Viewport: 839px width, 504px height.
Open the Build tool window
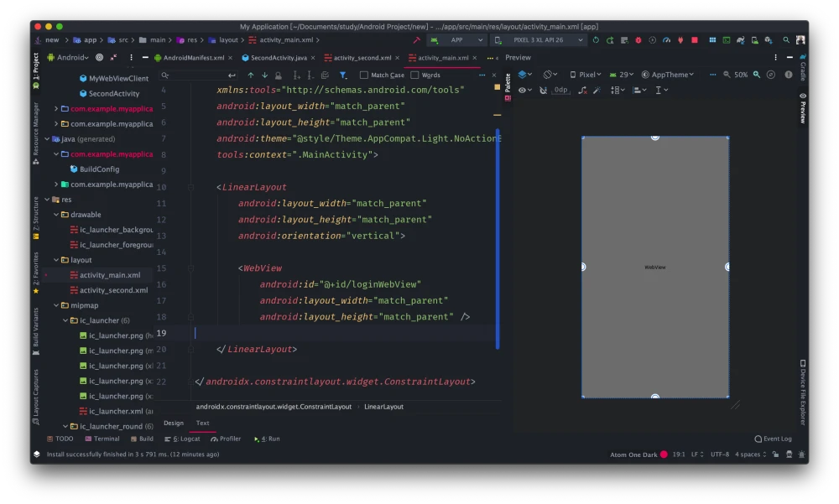[142, 439]
